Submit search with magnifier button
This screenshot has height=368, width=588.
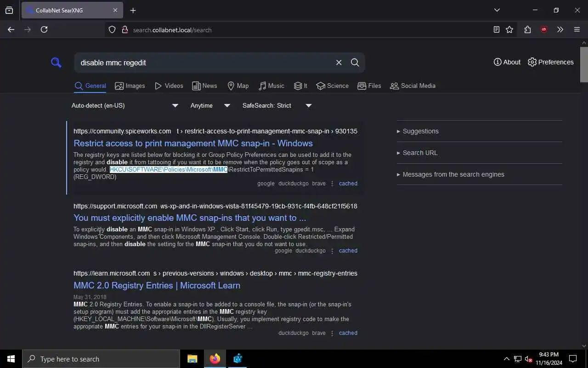pyautogui.click(x=355, y=63)
